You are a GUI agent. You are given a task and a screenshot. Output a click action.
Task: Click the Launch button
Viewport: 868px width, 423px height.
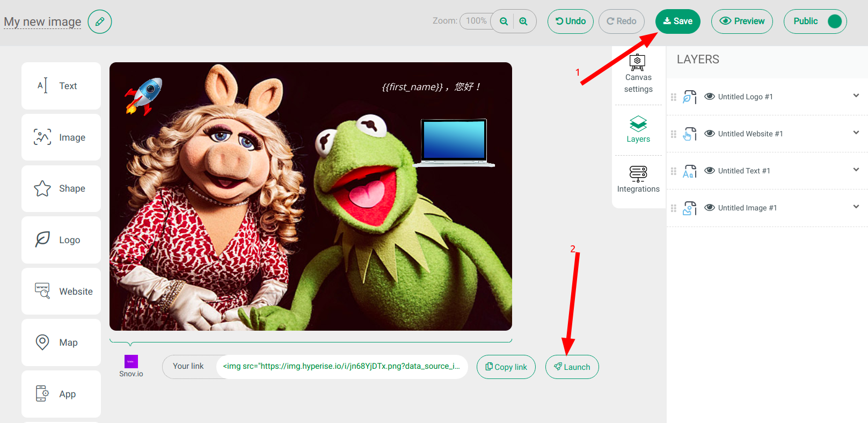[572, 367]
